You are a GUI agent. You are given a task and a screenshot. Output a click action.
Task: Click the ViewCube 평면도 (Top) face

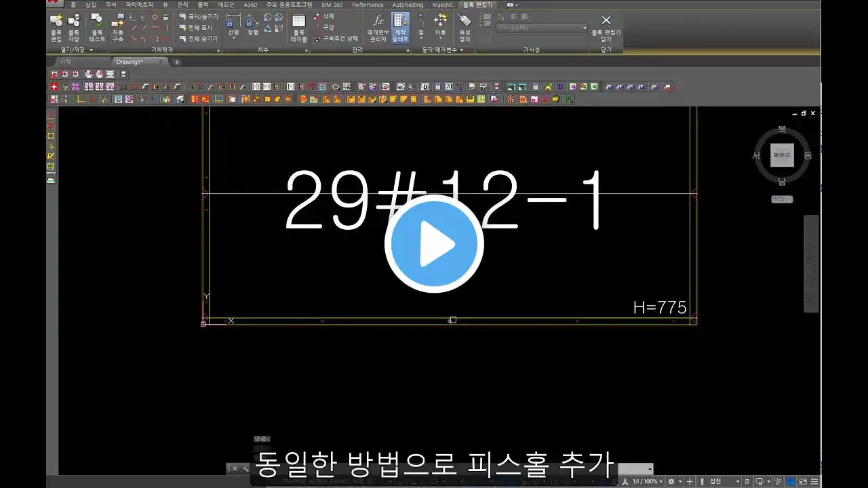point(782,155)
